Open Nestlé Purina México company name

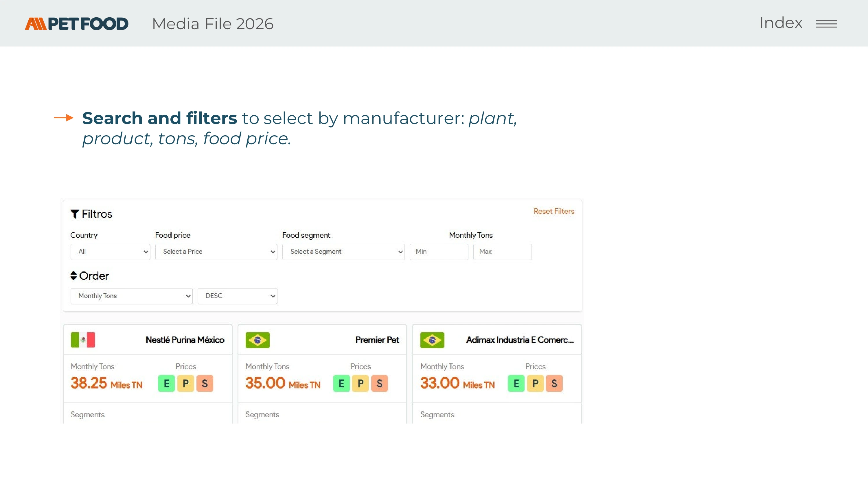click(185, 340)
